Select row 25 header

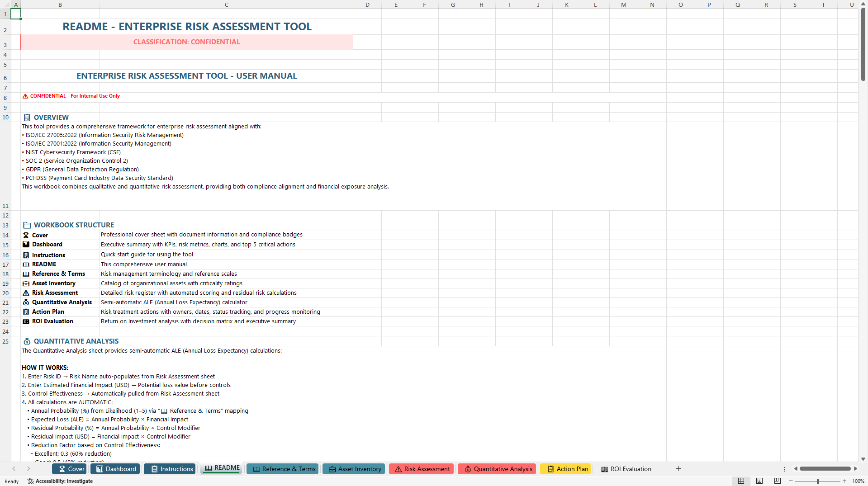click(x=5, y=341)
